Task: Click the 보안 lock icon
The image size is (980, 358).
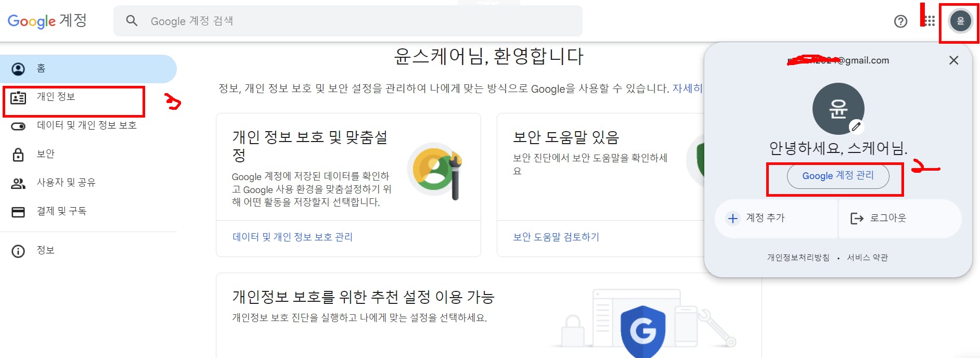Action: tap(18, 155)
